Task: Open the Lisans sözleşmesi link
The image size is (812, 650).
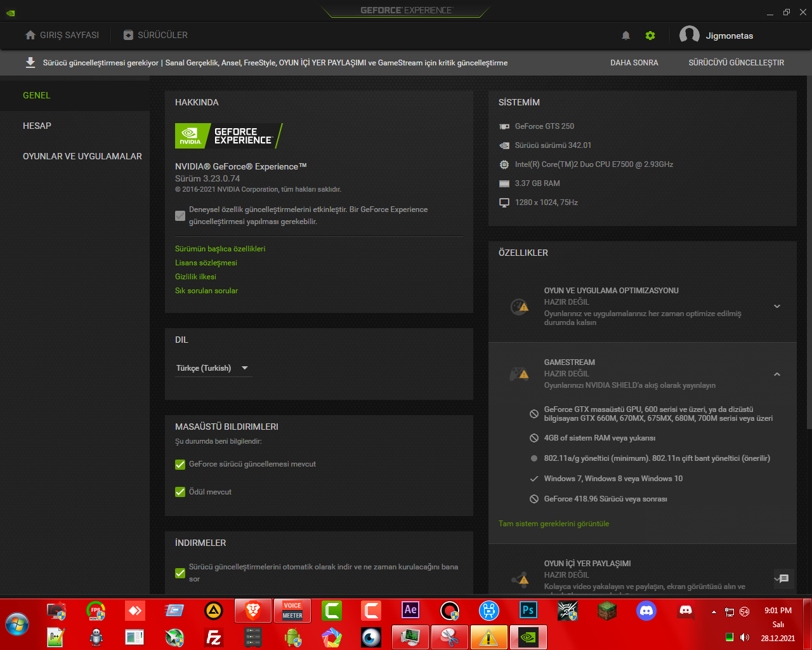Action: point(206,263)
